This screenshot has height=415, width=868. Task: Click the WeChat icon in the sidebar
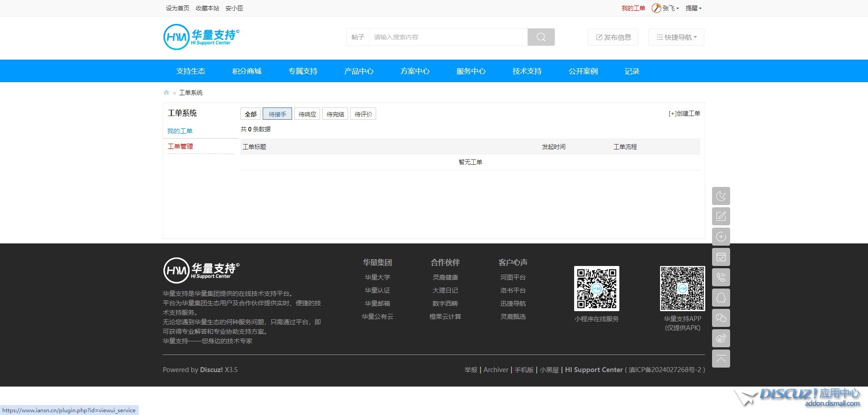pyautogui.click(x=721, y=318)
